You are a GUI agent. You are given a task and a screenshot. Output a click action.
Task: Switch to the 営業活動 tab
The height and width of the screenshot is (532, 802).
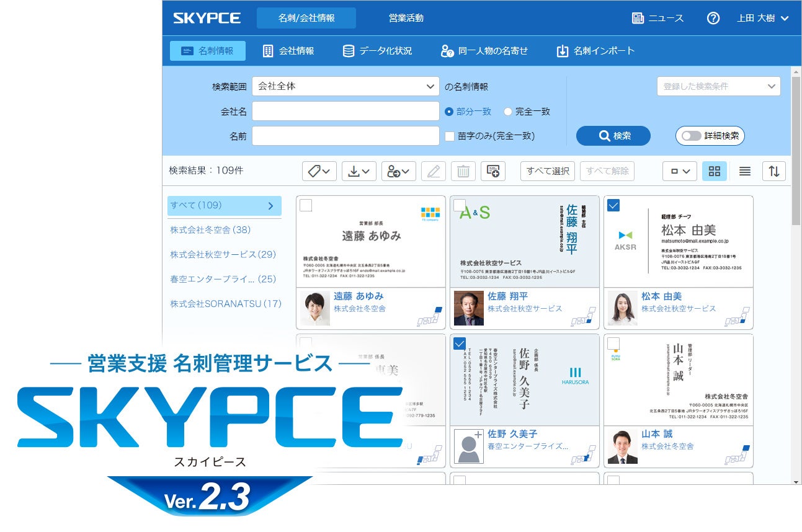click(406, 18)
